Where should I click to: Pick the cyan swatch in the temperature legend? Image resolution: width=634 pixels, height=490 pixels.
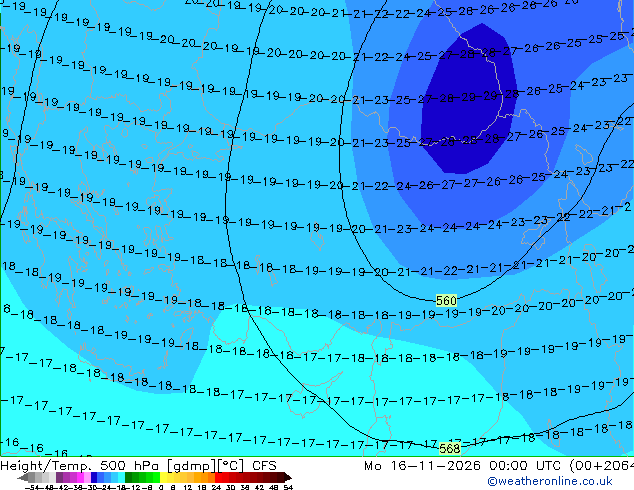(121, 477)
